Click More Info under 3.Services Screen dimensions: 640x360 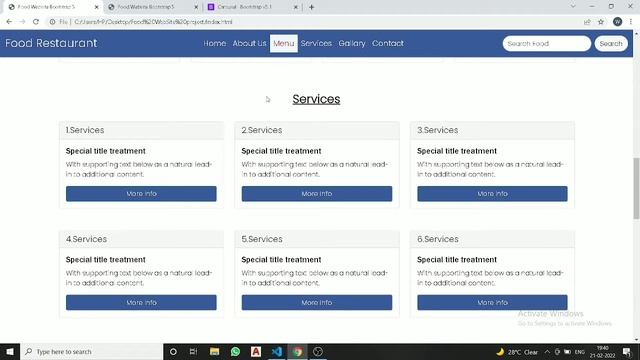pos(492,193)
